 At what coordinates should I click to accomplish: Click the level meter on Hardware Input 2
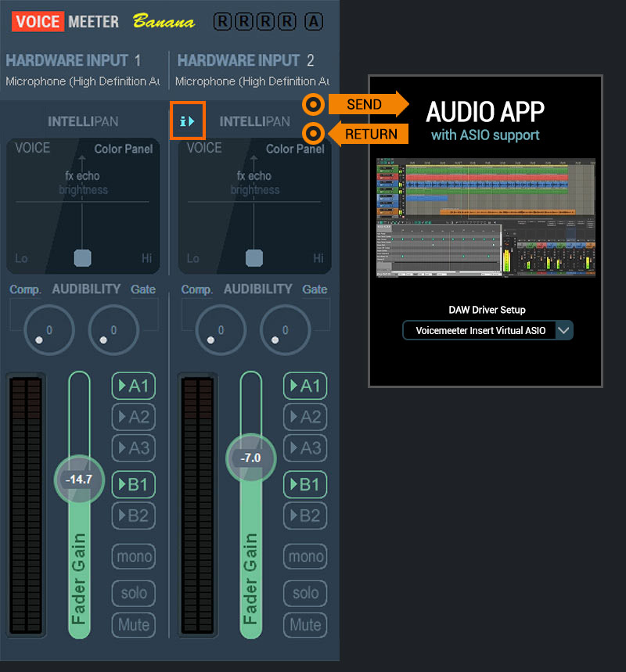(197, 505)
